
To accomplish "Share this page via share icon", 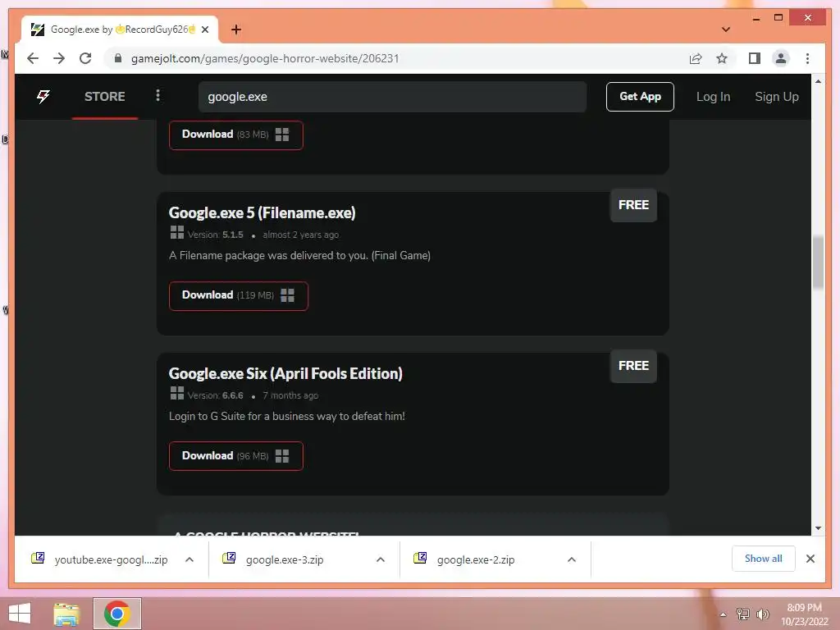I will 696,58.
